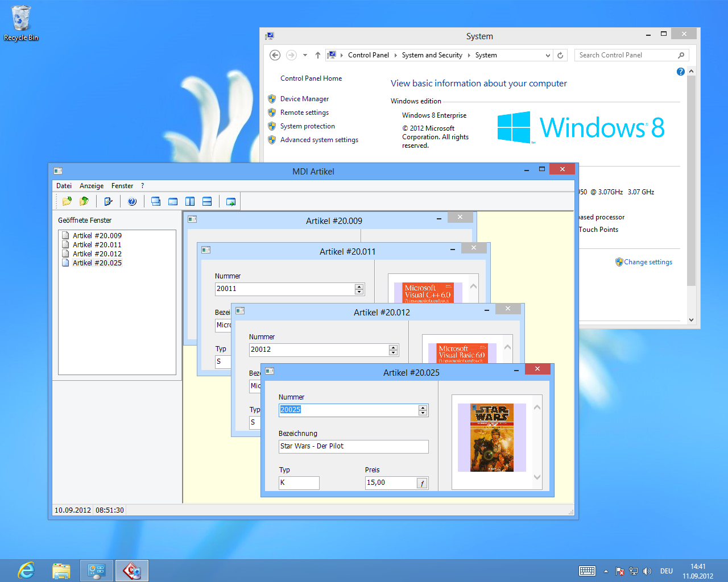Open the calculator button in Preis field
The image size is (728, 582).
click(x=422, y=483)
